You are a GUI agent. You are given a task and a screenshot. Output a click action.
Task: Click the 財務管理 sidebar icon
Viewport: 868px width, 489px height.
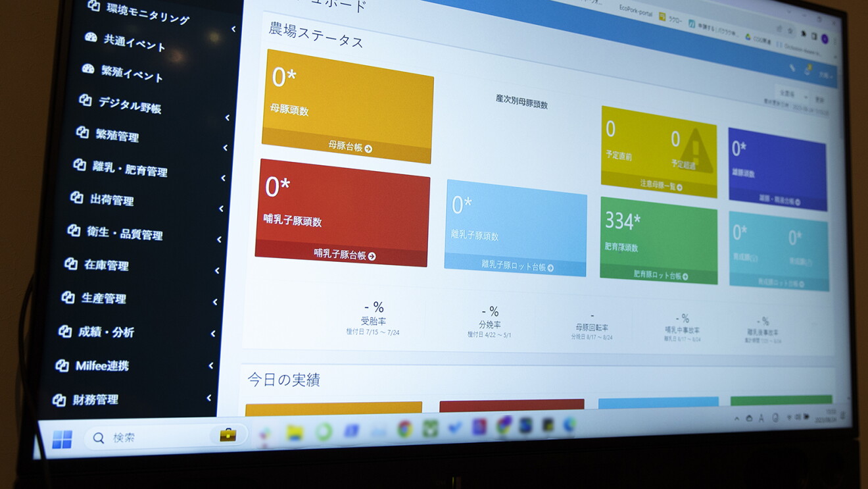[x=59, y=399]
